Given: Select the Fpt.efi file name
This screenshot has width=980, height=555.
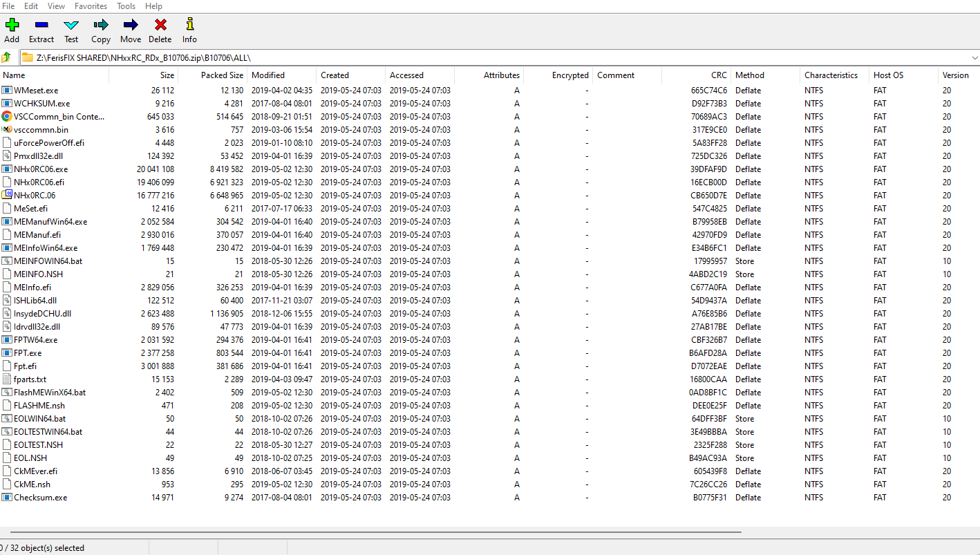Looking at the screenshot, I should pyautogui.click(x=25, y=366).
